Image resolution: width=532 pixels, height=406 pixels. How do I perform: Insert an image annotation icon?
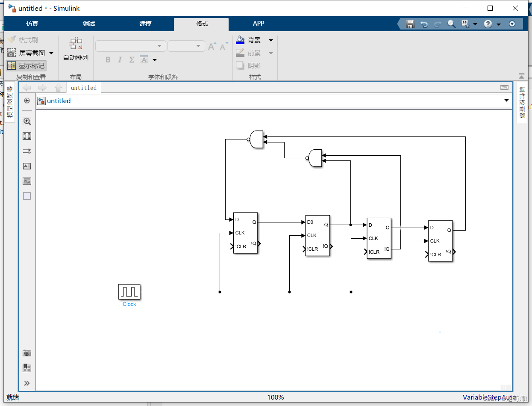pyautogui.click(x=27, y=181)
